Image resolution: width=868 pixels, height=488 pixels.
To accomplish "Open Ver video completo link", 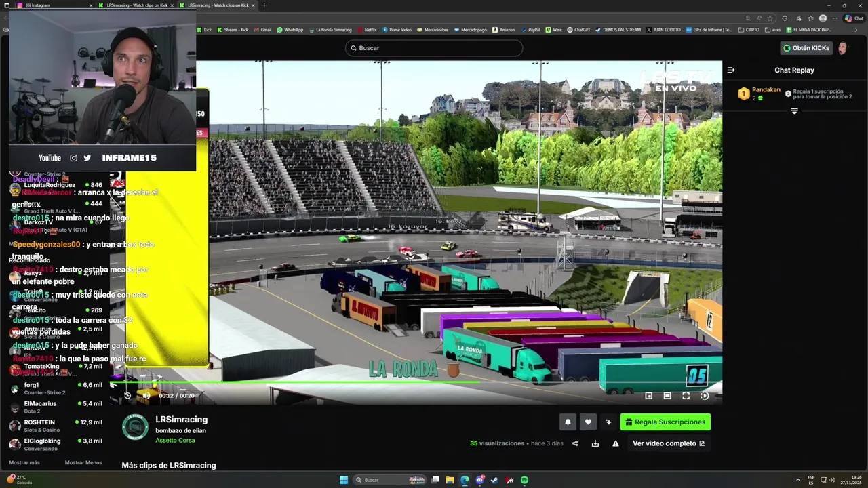I will pos(669,443).
